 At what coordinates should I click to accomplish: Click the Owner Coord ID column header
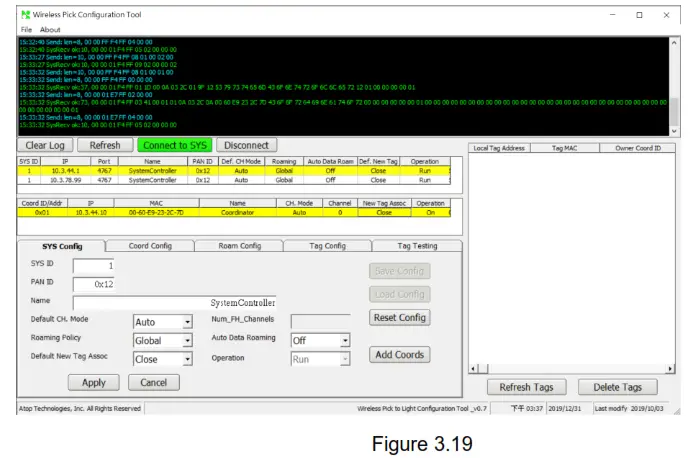point(637,148)
